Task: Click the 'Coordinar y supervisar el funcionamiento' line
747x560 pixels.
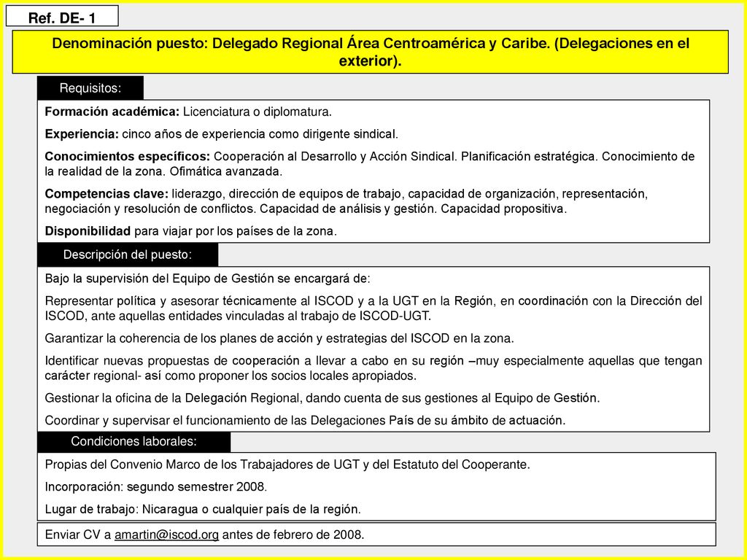Action: coord(306,420)
